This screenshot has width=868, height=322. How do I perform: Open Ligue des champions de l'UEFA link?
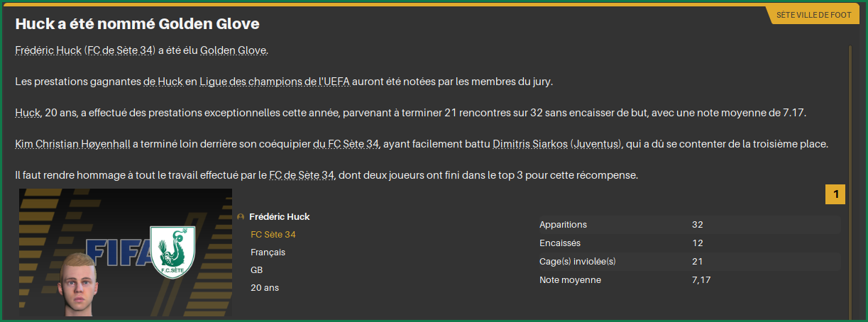click(275, 82)
